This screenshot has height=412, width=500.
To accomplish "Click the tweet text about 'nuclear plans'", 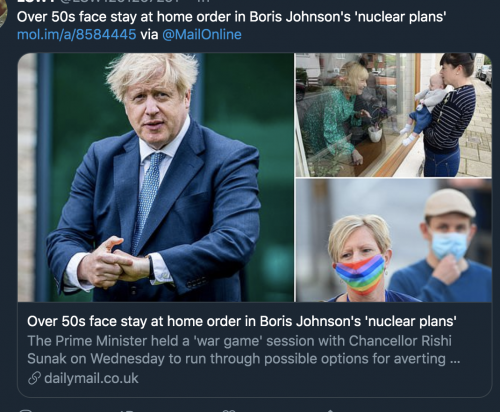I will tap(231, 17).
